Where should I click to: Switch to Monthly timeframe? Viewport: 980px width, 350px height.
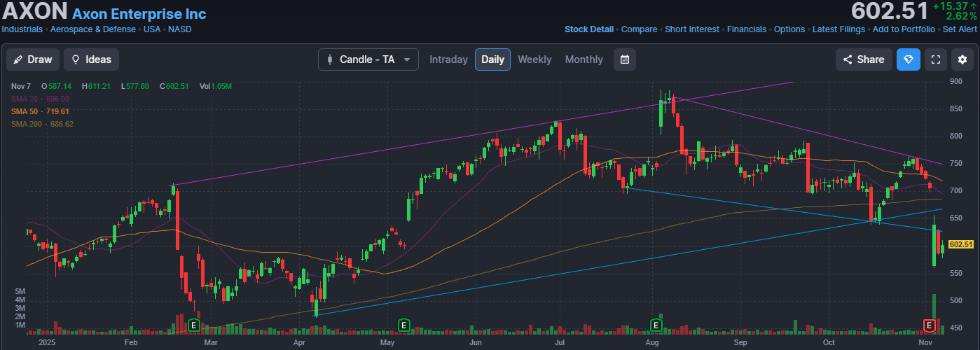[584, 59]
